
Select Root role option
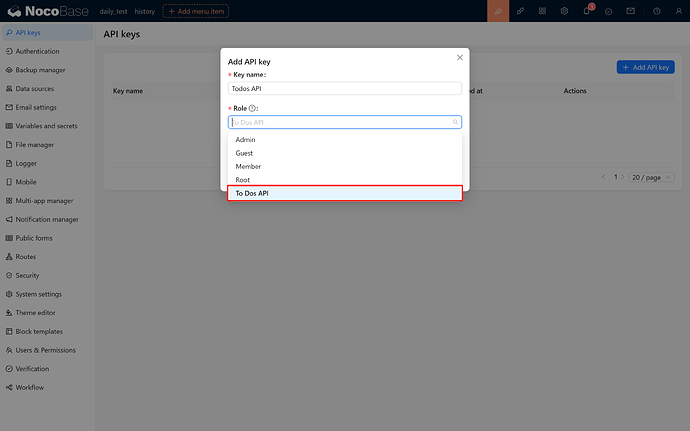pyautogui.click(x=345, y=180)
